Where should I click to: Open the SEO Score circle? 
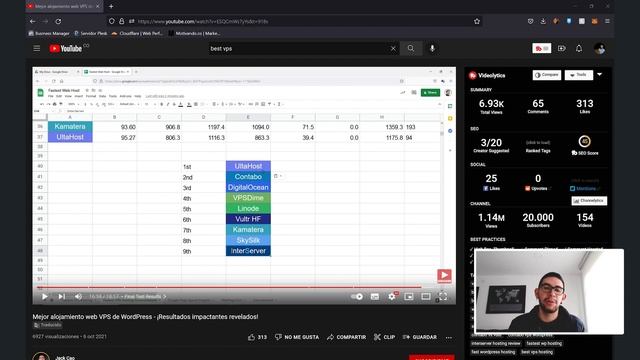584,142
